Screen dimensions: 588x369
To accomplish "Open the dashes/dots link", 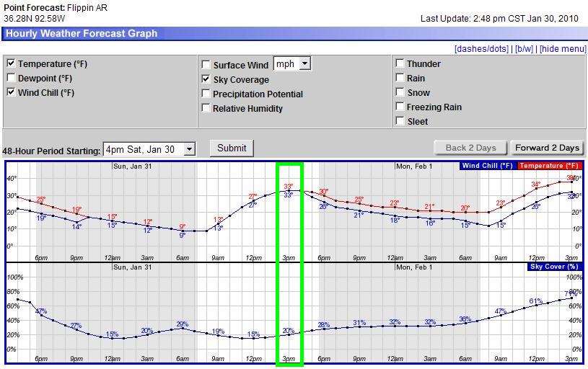I will click(x=481, y=49).
